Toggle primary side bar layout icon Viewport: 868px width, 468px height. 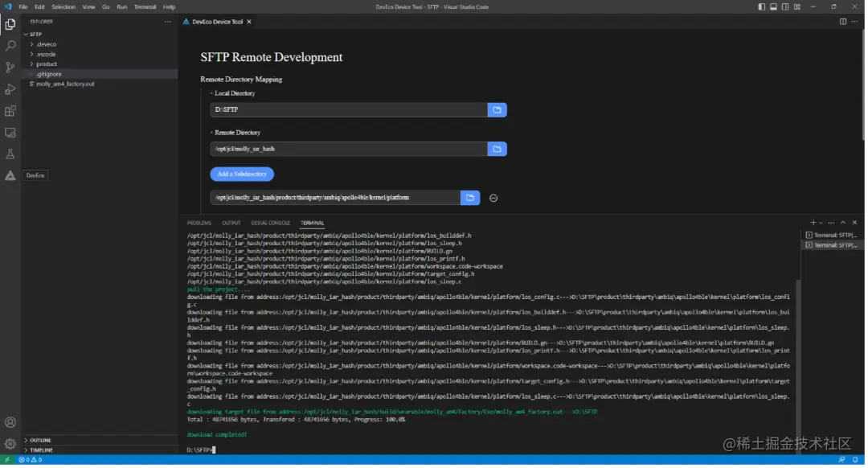coord(763,6)
